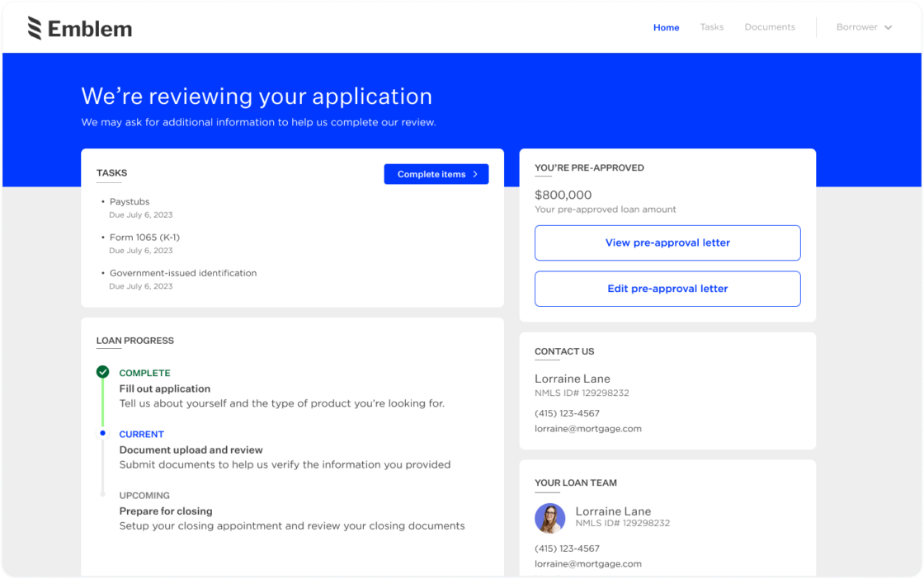Click View pre-approval letter
This screenshot has width=924, height=579.
[667, 242]
